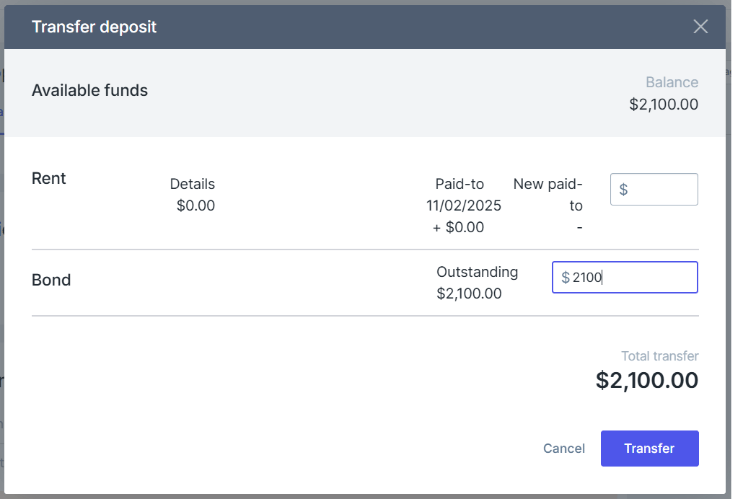Click the dollar sign in the Rent field
This screenshot has width=732, height=499.
(x=623, y=190)
